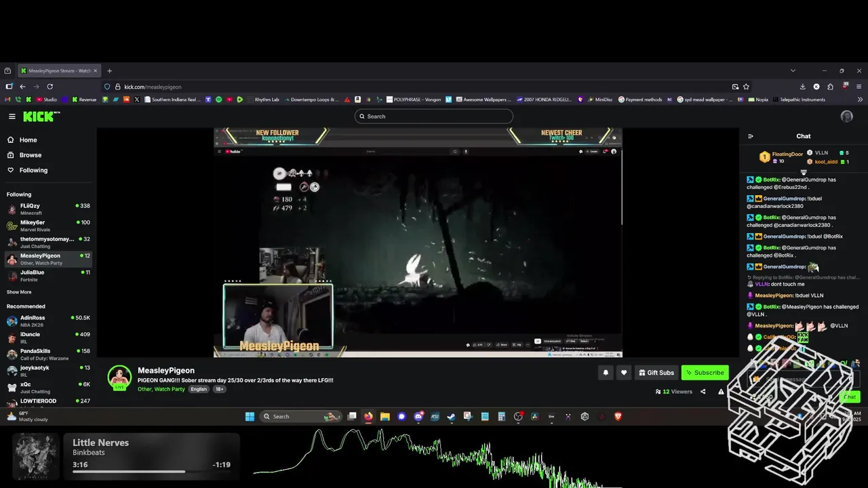Expand Show More in Following list
The height and width of the screenshot is (488, 868).
[x=19, y=292]
